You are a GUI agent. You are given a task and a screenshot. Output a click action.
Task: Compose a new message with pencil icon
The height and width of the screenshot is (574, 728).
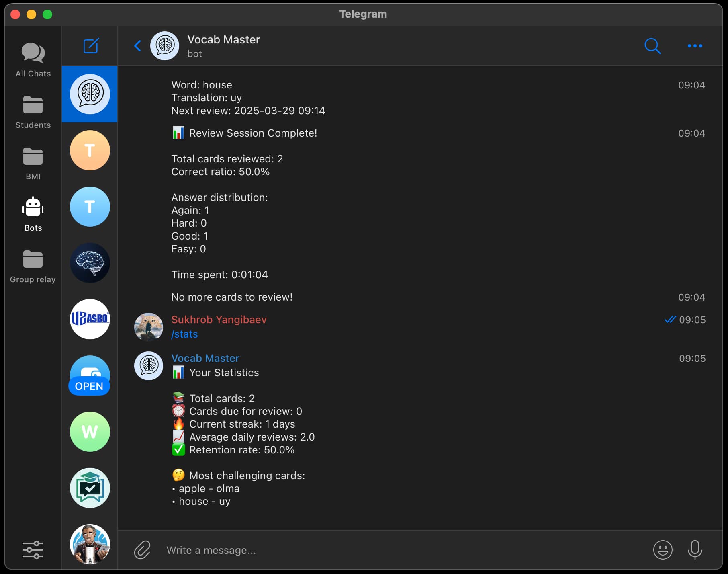[x=91, y=46]
